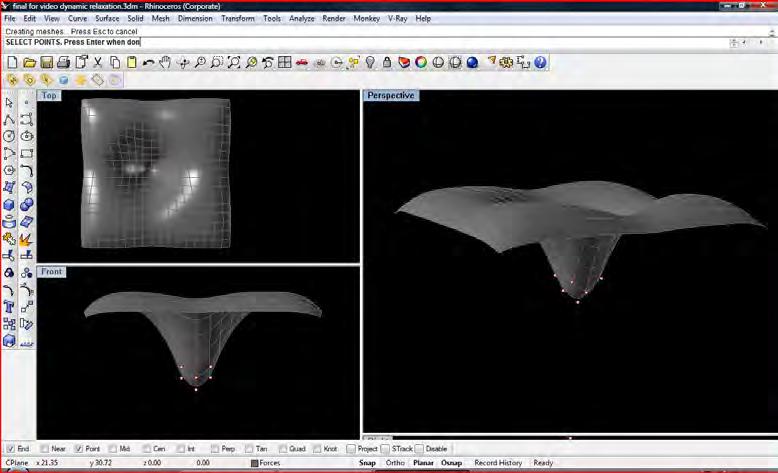778x473 pixels.
Task: Click the Save disk icon
Action: pos(47,62)
